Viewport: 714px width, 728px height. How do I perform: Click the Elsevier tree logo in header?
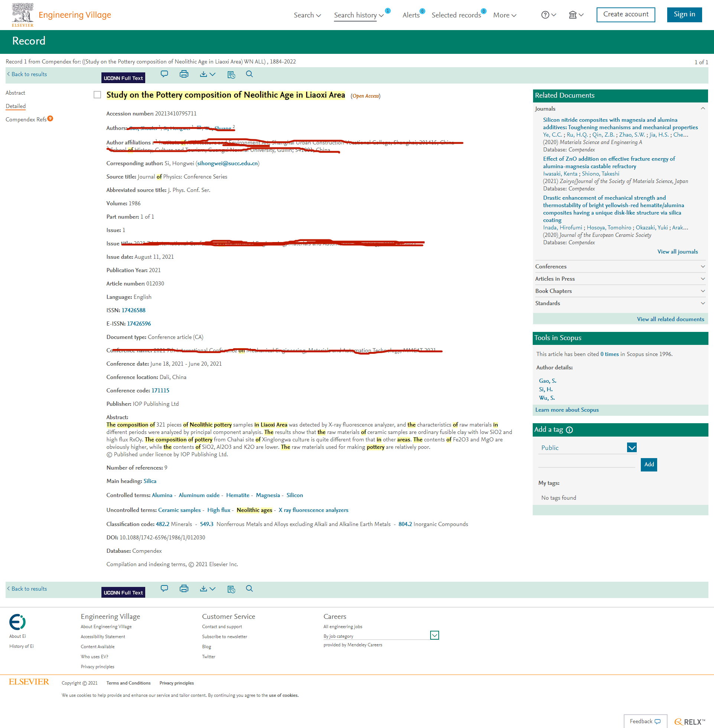(x=23, y=15)
